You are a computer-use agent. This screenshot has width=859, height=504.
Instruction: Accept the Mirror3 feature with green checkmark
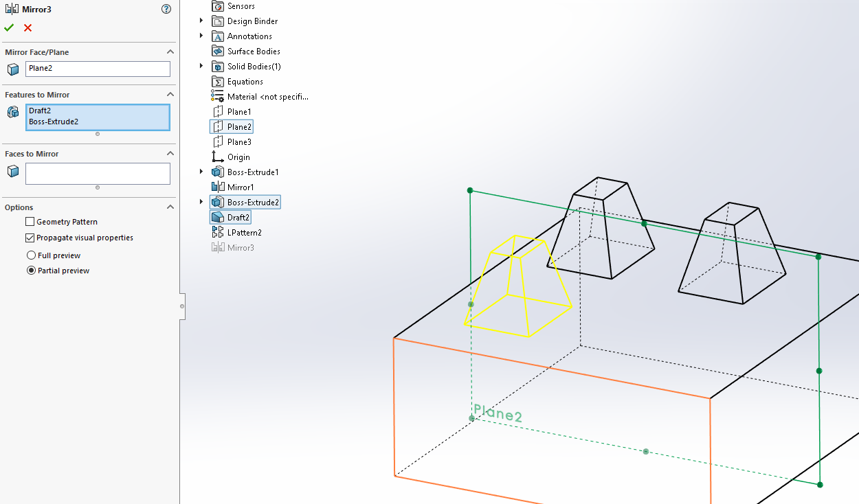pyautogui.click(x=8, y=27)
